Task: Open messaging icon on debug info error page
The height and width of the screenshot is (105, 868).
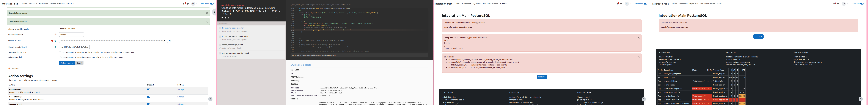Action: (621, 4)
